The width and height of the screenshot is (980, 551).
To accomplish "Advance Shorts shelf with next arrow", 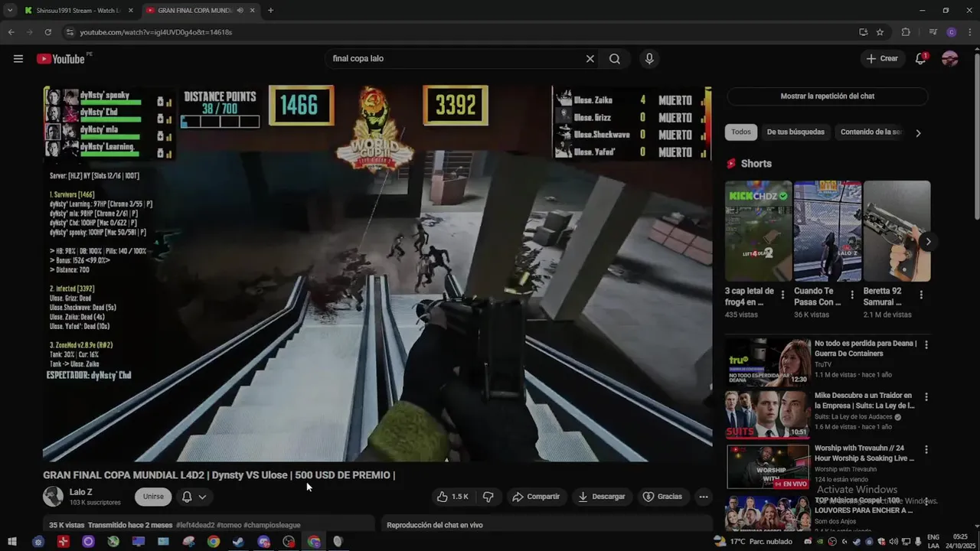I will click(928, 242).
